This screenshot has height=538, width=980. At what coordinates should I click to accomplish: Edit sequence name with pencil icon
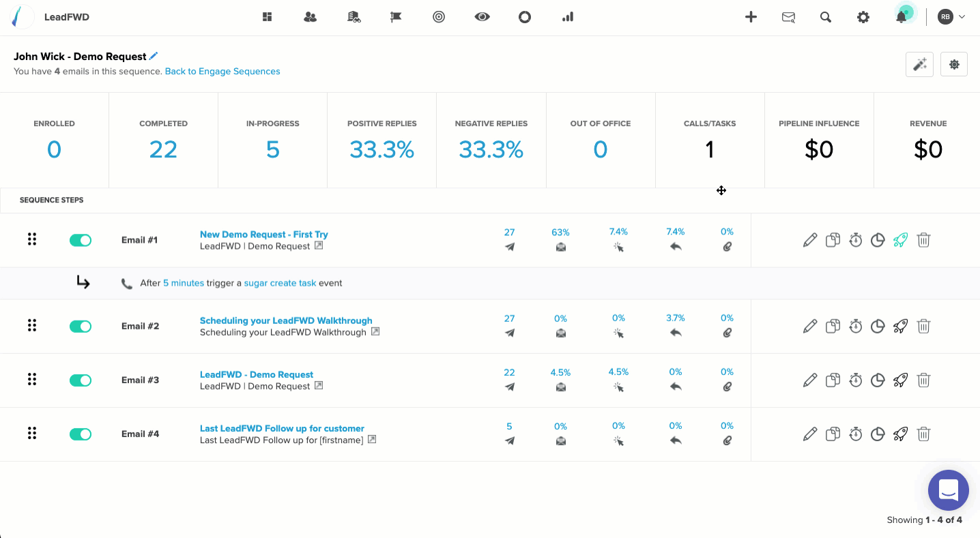point(154,56)
